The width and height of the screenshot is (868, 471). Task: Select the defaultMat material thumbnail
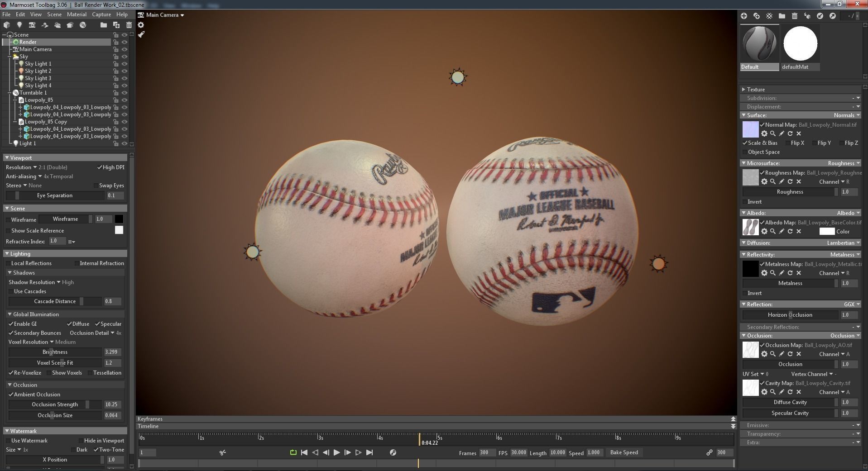tap(800, 43)
